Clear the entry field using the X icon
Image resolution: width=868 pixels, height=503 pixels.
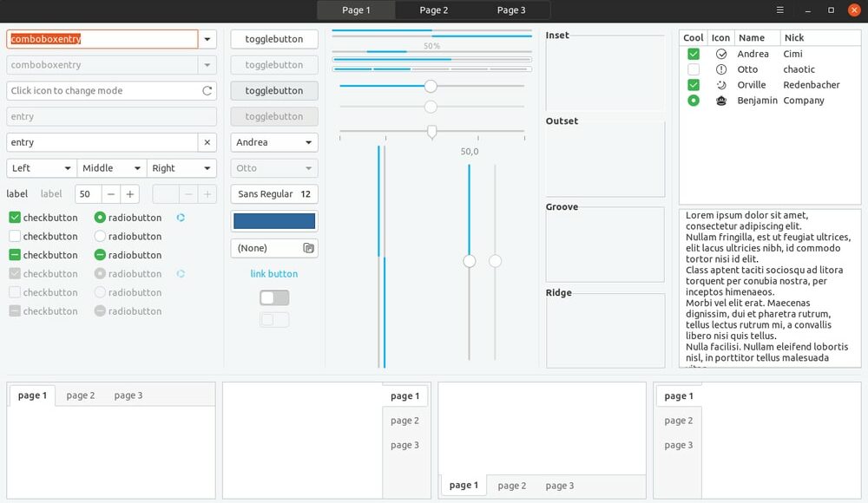(x=207, y=142)
